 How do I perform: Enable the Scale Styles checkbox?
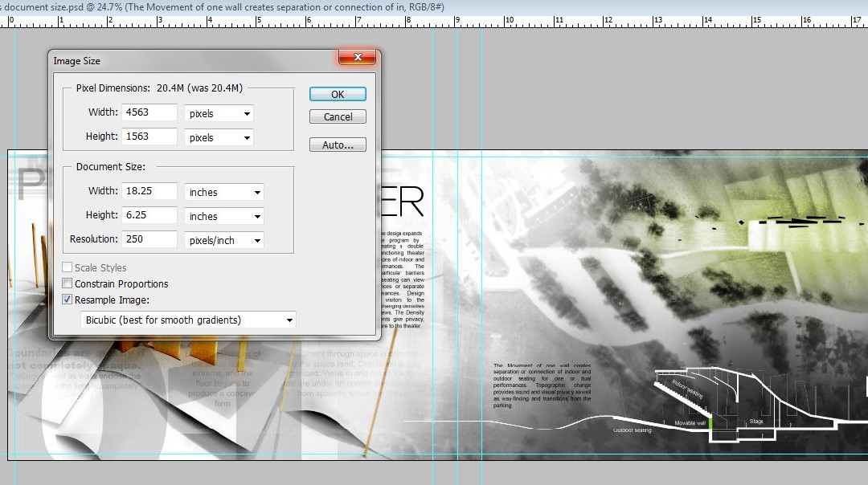click(x=67, y=267)
